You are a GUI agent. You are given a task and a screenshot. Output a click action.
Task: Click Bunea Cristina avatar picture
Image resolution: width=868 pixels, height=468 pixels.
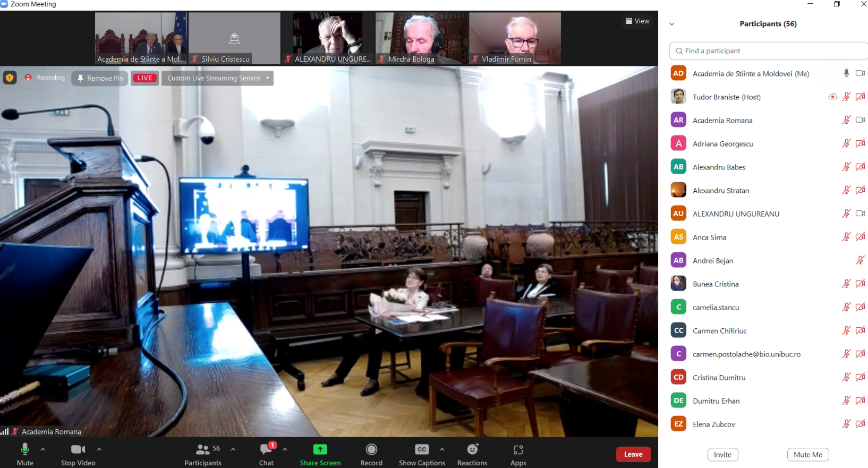pyautogui.click(x=678, y=284)
